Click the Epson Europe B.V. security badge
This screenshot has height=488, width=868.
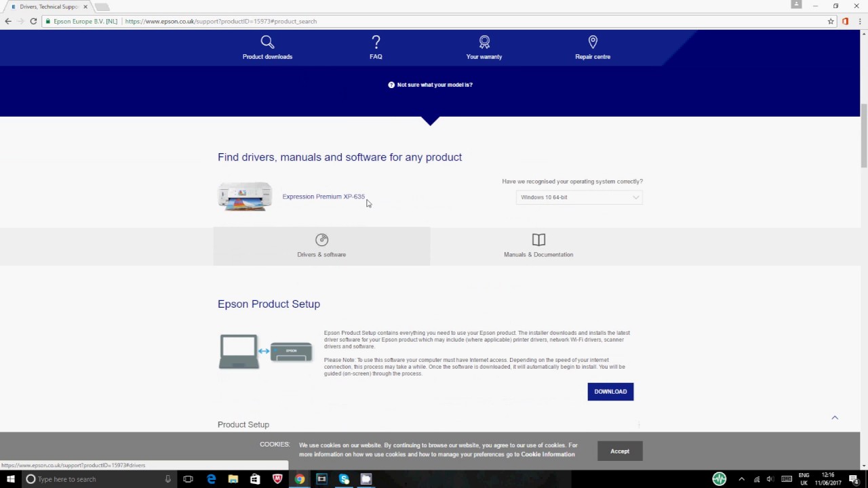point(83,21)
